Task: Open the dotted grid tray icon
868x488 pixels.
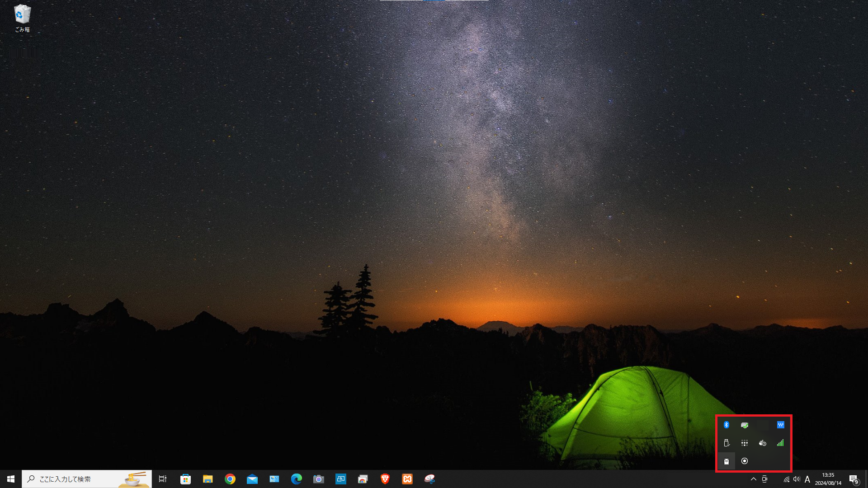Action: [745, 443]
